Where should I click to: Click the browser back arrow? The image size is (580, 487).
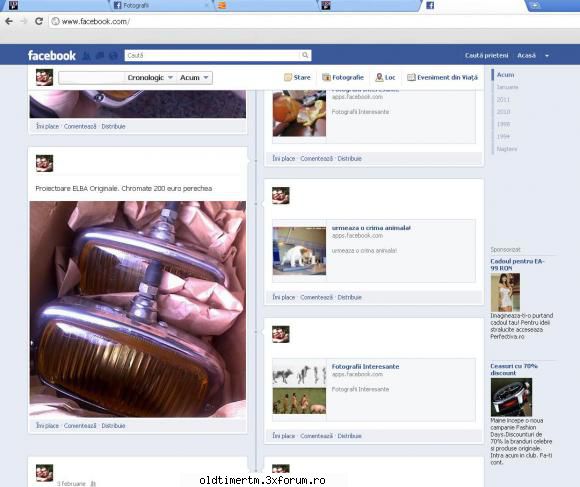click(x=9, y=21)
